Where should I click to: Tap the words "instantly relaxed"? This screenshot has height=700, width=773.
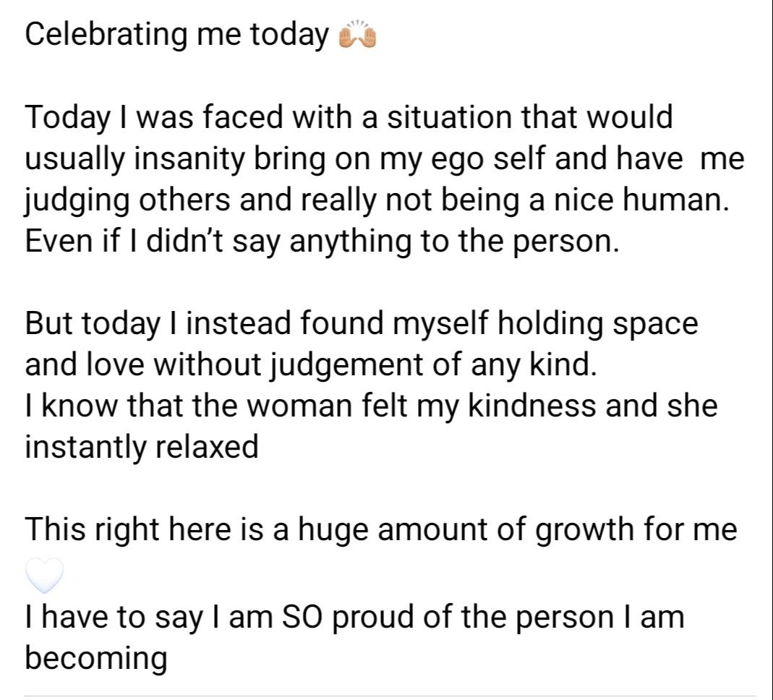click(142, 446)
